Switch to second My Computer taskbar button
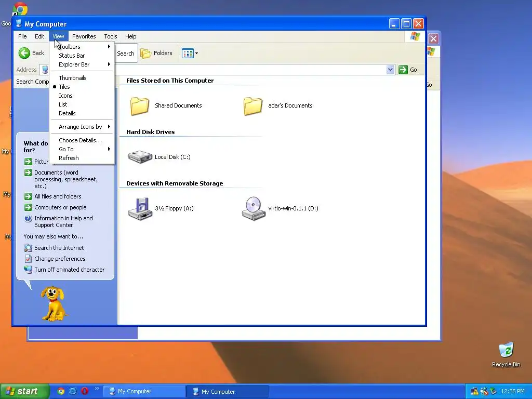532x399 pixels. point(228,392)
